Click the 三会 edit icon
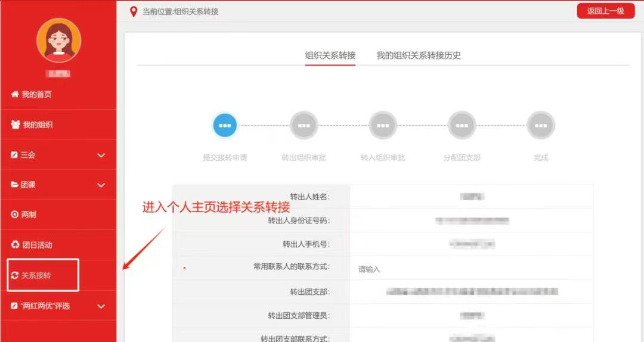Viewport: 644px width, 342px height. pyautogui.click(x=14, y=155)
